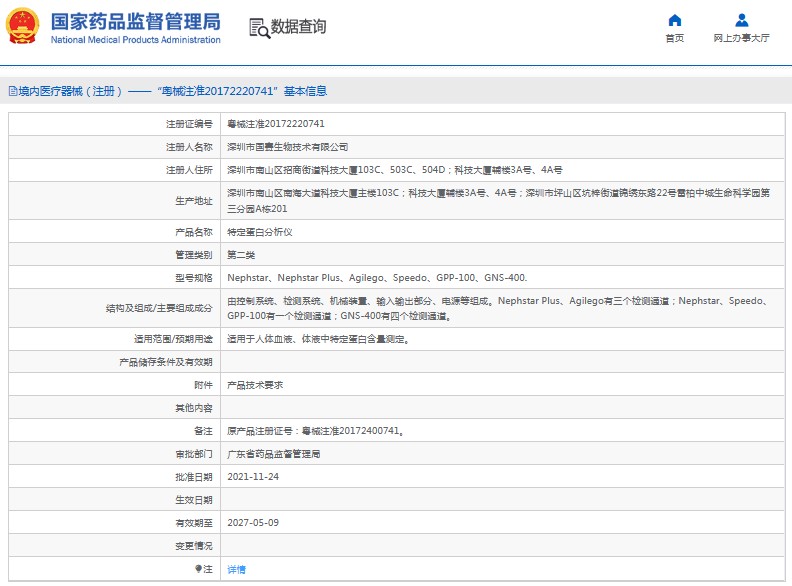Click the 注册人名称 label
This screenshot has width=792, height=586.
(189, 147)
